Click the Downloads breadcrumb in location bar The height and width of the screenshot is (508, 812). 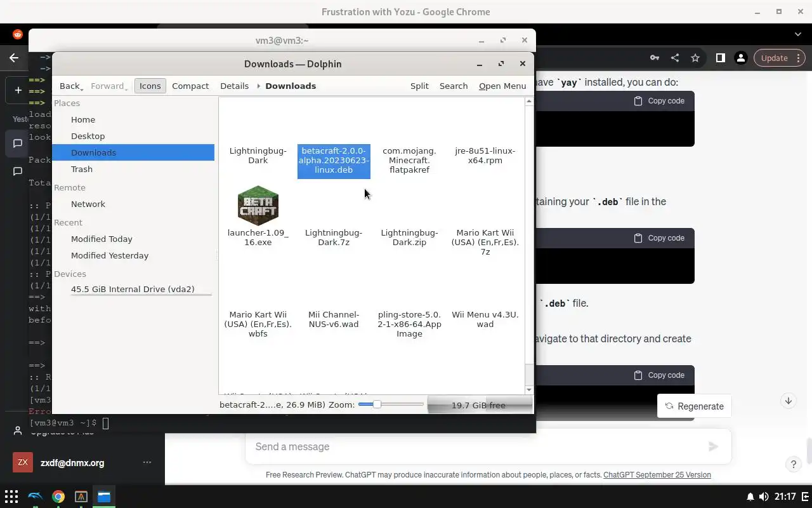(x=291, y=86)
